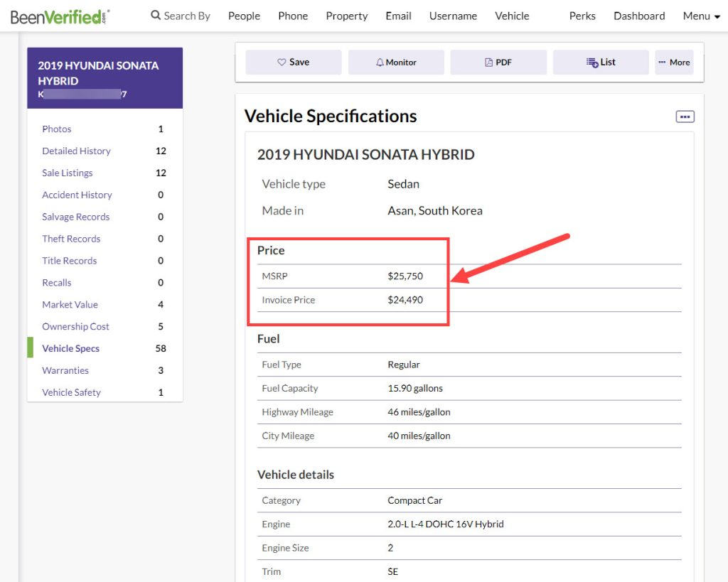This screenshot has width=728, height=582.
Task: View the Sale Listings section
Action: (67, 173)
